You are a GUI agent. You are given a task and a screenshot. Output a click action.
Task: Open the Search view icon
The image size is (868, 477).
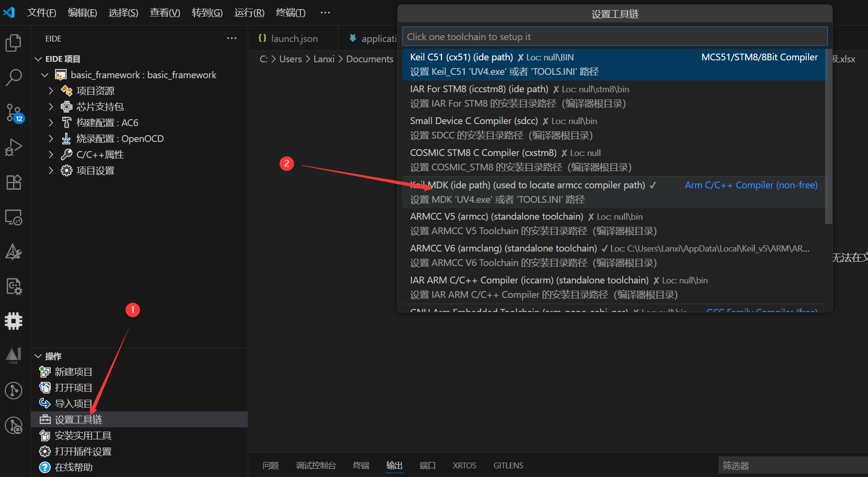(14, 77)
